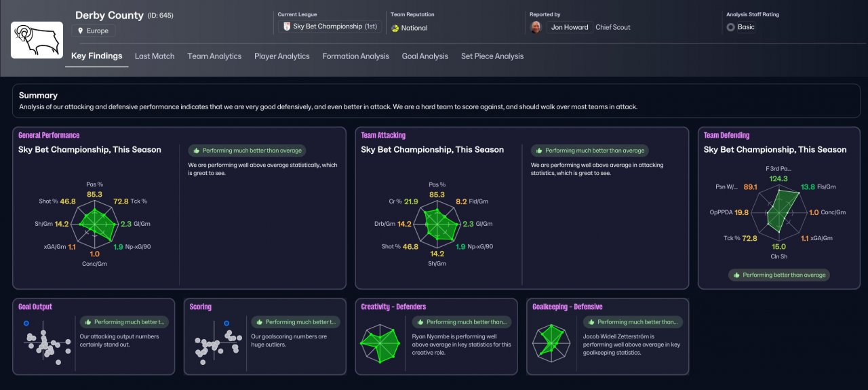868x390 pixels.
Task: Open the Team Defending panel title
Action: 726,135
